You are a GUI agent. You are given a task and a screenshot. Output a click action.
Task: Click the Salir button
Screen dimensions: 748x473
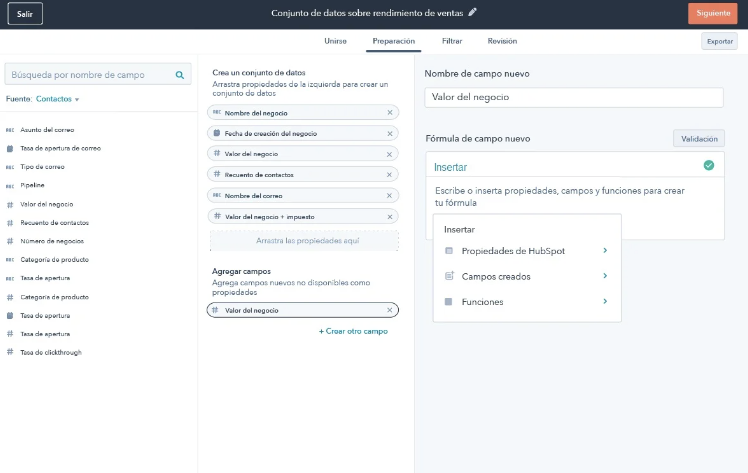[x=25, y=14]
